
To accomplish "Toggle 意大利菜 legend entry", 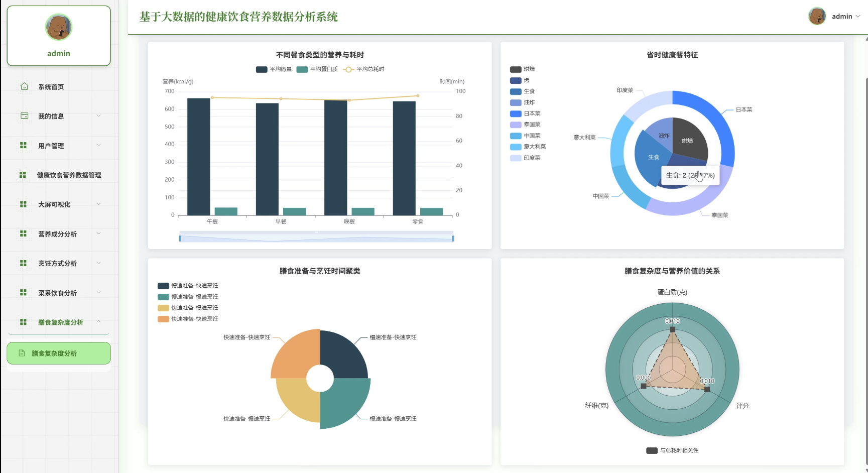I will click(x=528, y=147).
